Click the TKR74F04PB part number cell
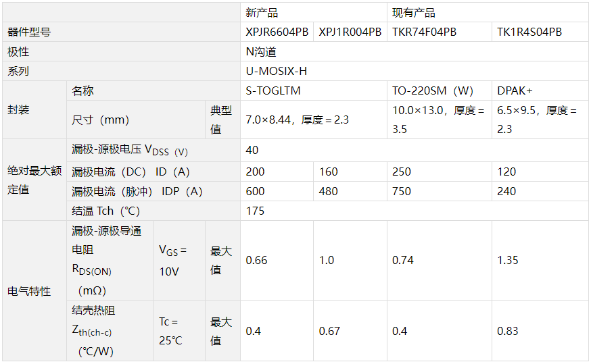 (440, 32)
